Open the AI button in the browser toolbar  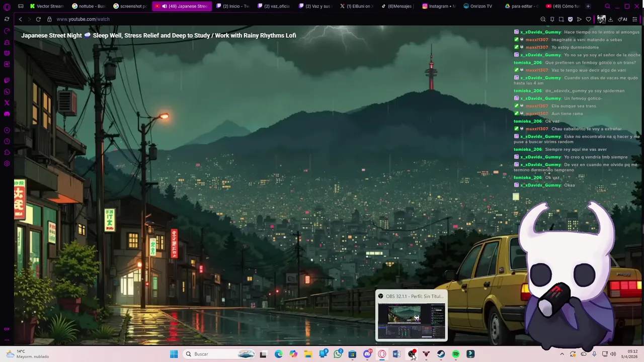click(622, 19)
